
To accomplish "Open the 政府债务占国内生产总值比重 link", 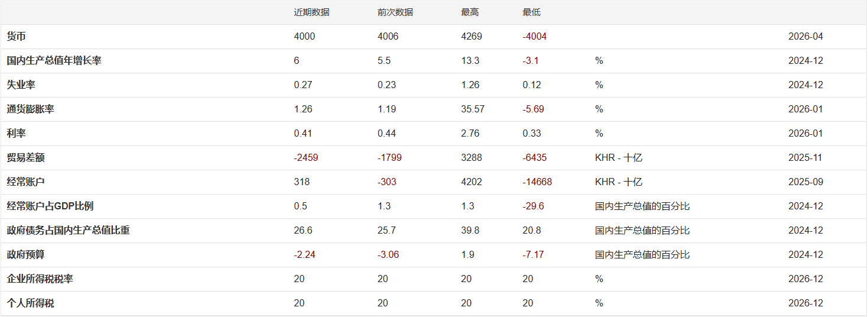I will 68,231.
